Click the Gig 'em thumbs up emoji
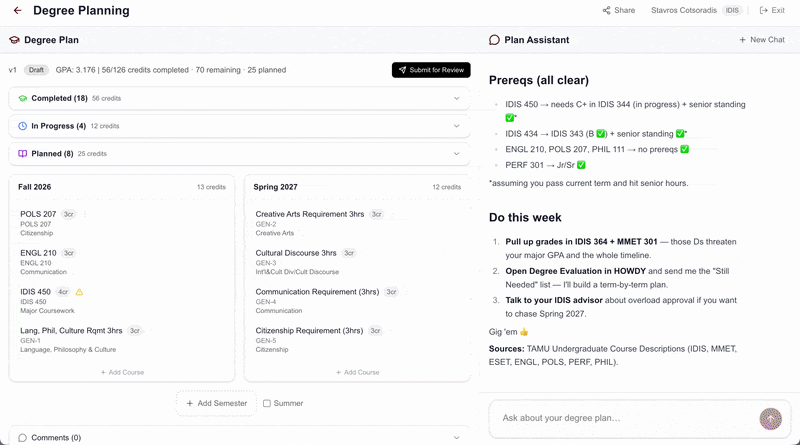The width and height of the screenshot is (800, 445). (x=524, y=332)
